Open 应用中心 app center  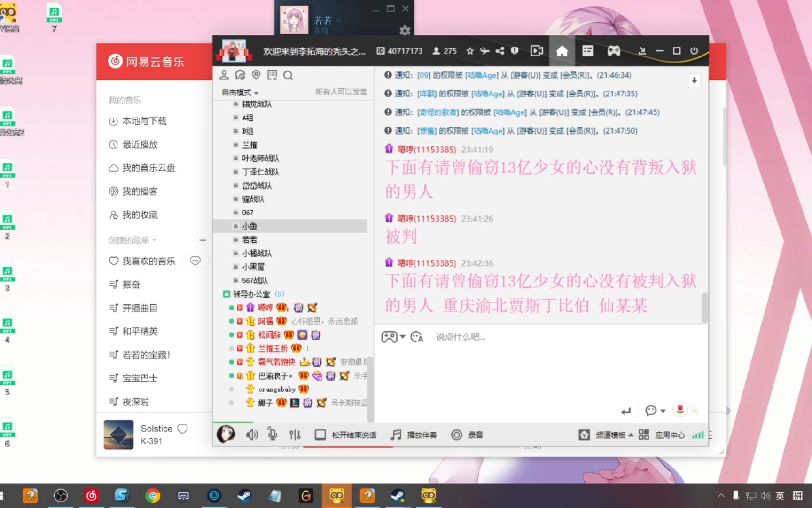coord(662,435)
